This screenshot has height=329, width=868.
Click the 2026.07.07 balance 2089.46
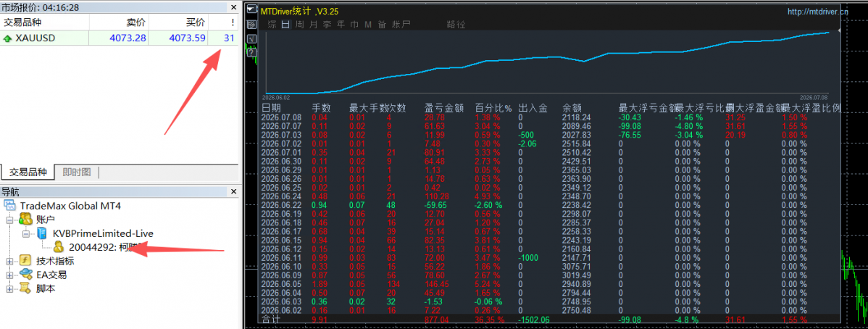coord(576,126)
